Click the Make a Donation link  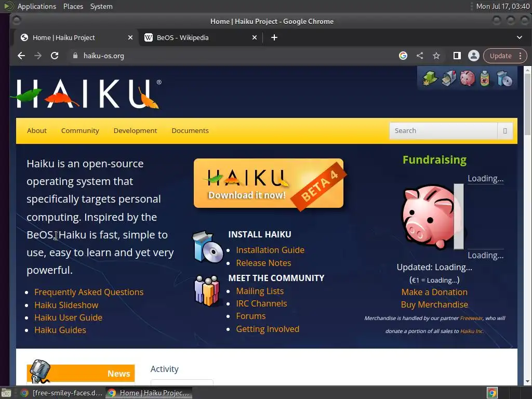click(x=434, y=292)
